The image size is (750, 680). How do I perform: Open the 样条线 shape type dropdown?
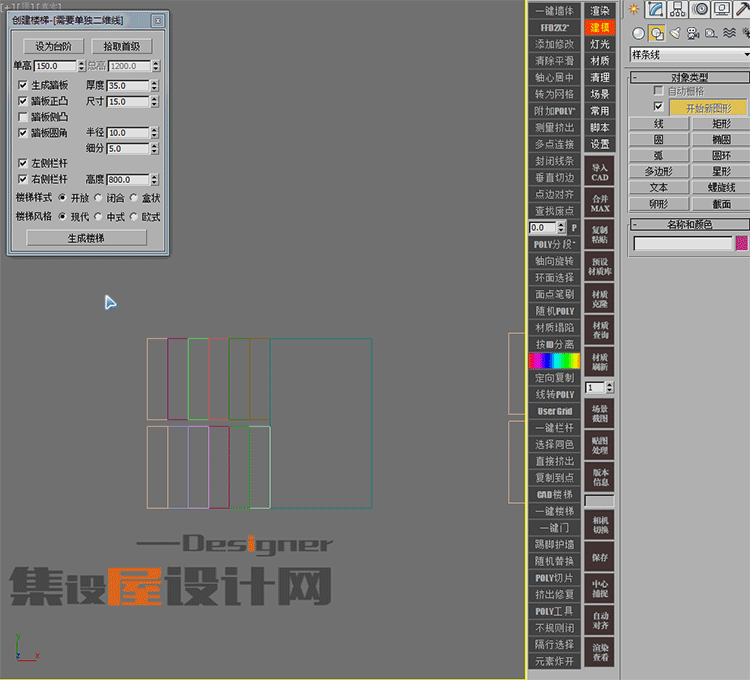point(690,55)
